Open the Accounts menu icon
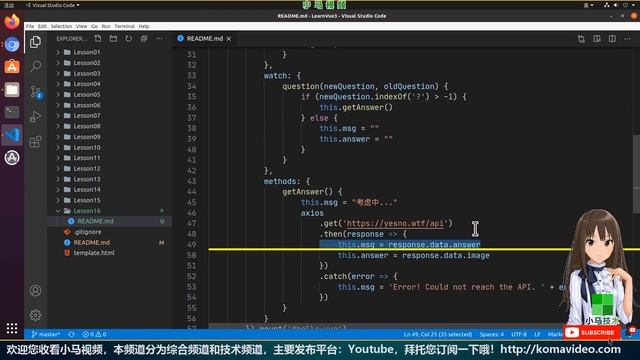This screenshot has width=640, height=360. 36,291
